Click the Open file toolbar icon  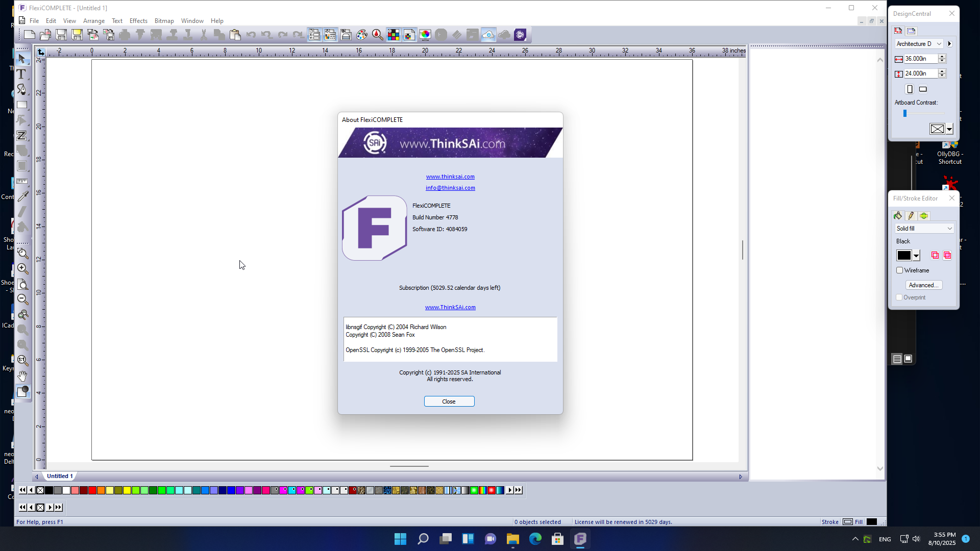point(45,35)
